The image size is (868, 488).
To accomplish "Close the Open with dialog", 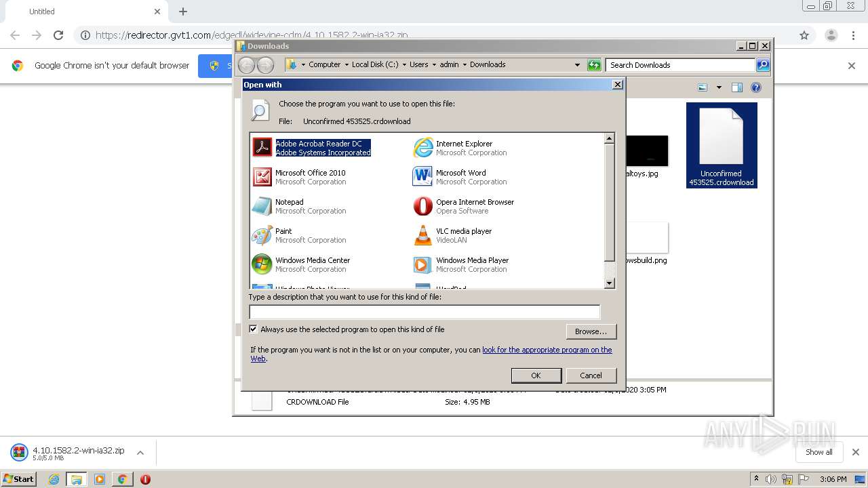I will point(617,85).
